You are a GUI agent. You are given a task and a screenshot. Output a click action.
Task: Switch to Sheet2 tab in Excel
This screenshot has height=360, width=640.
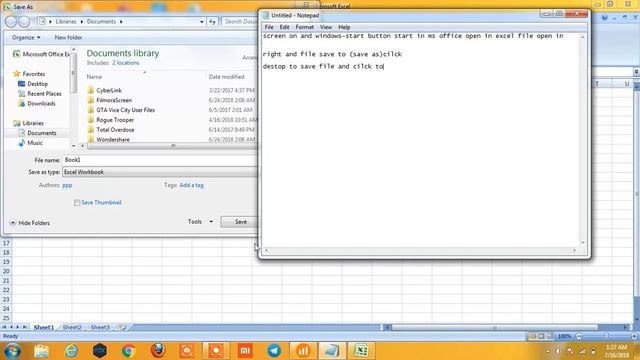72,327
